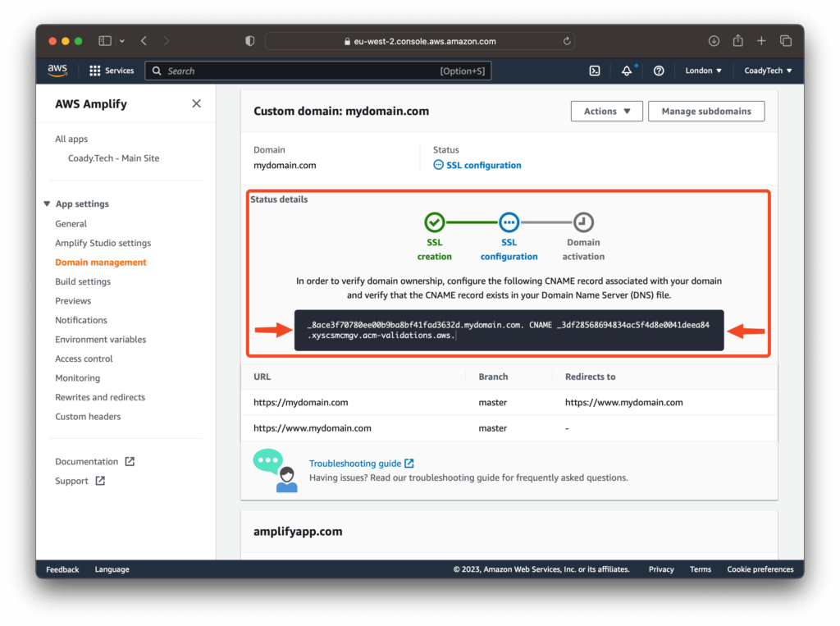Click the AWS search field
Viewport: 840px width, 626px height.
[318, 71]
